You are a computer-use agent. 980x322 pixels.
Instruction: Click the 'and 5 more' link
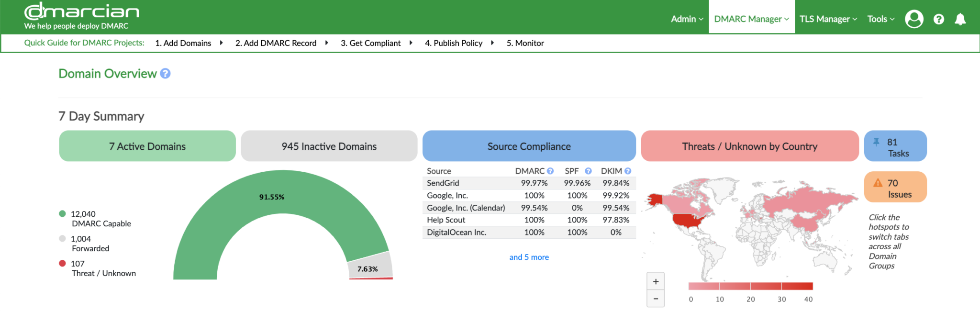click(529, 257)
